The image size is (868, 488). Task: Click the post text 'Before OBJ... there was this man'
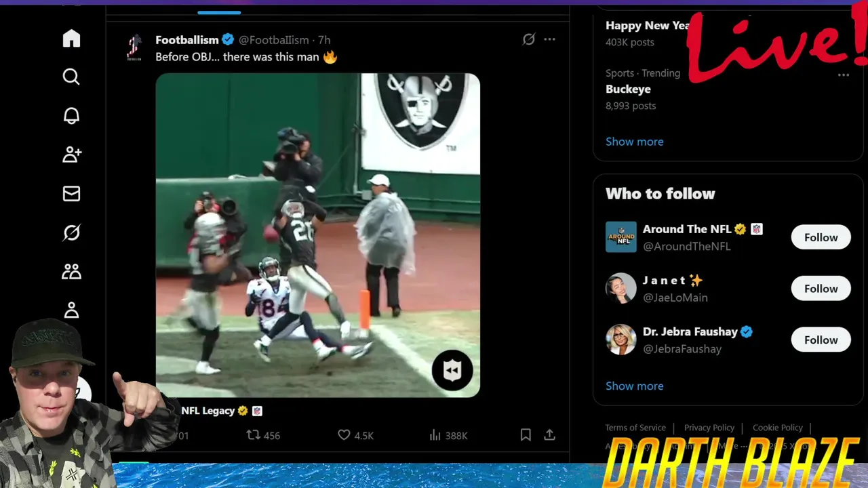point(237,57)
